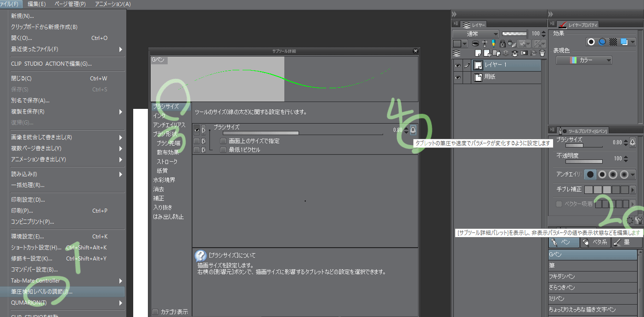This screenshot has height=317, width=644.
Task: Expand the 手ブレ補正 stabilization arrow
Action: [633, 189]
